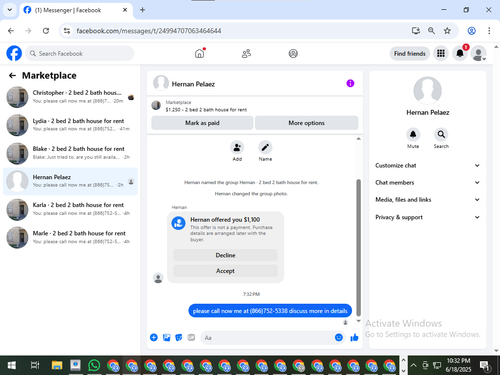Open conversation information purple icon
This screenshot has width=500, height=375.
350,83
